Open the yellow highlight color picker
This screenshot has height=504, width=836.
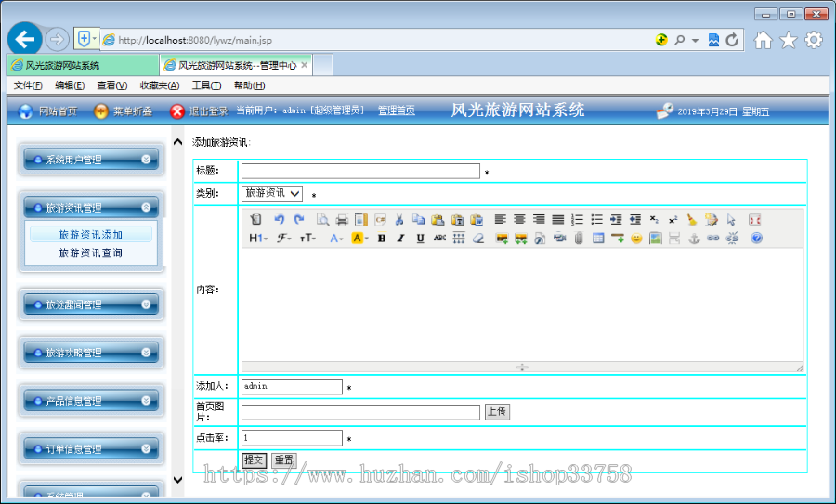click(x=359, y=238)
